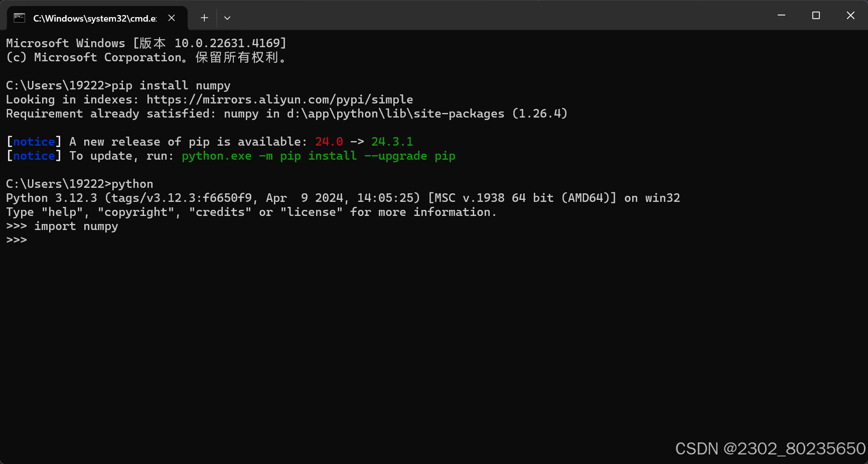This screenshot has width=868, height=464.
Task: Click the 'import numpy' command text
Action: (x=76, y=226)
